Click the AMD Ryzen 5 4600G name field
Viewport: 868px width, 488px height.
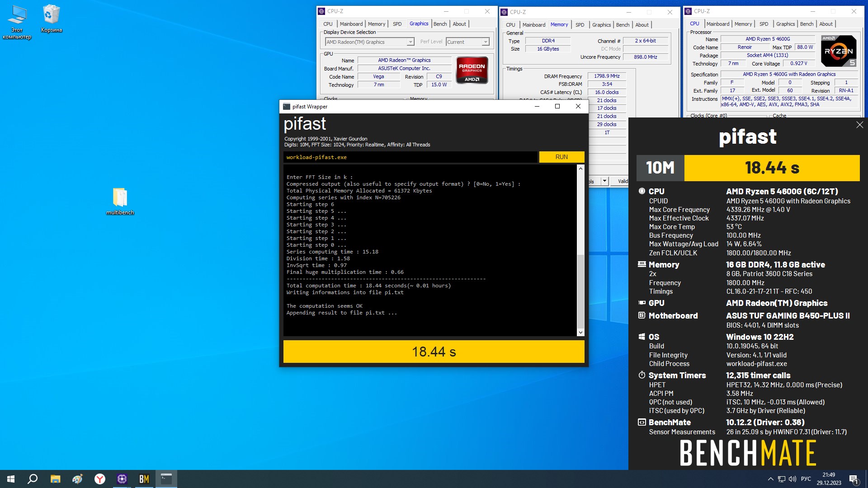pyautogui.click(x=768, y=39)
